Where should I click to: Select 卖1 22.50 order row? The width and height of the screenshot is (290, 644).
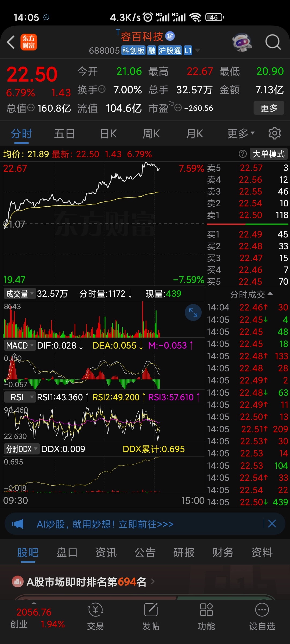[247, 215]
